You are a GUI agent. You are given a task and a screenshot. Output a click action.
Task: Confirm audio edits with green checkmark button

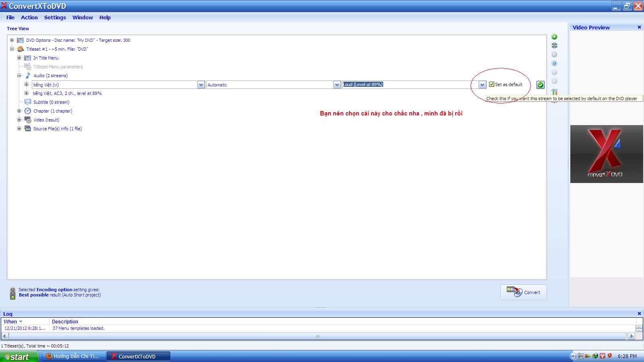click(x=541, y=85)
